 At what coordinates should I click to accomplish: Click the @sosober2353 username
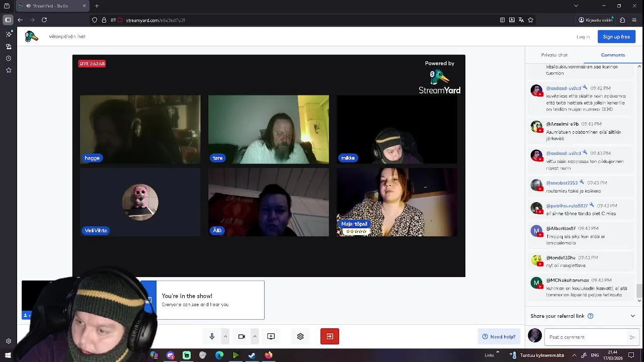562,183
